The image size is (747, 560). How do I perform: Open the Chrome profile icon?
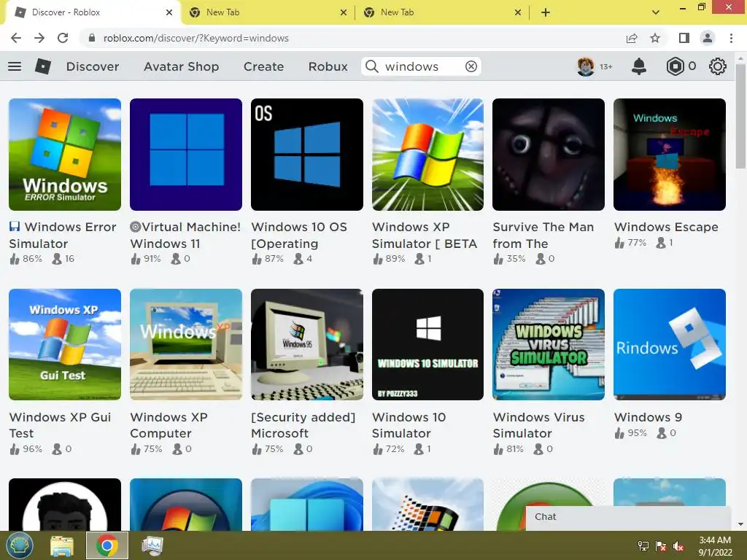pos(708,38)
